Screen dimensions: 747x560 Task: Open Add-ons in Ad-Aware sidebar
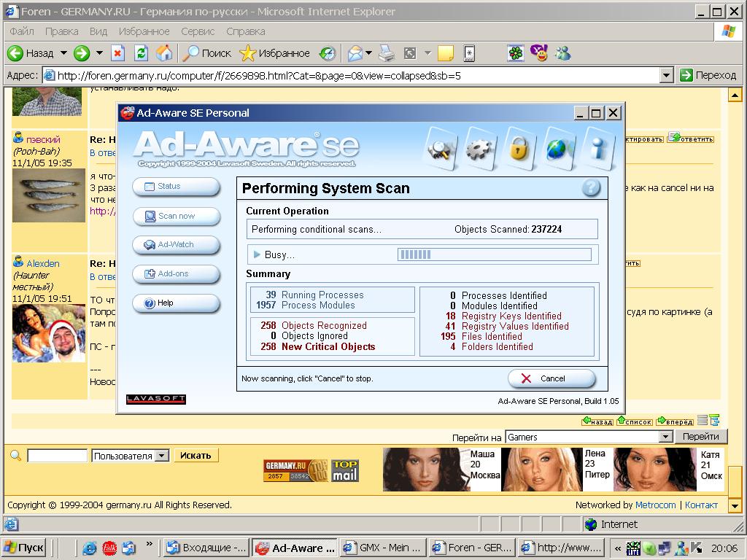click(x=177, y=274)
